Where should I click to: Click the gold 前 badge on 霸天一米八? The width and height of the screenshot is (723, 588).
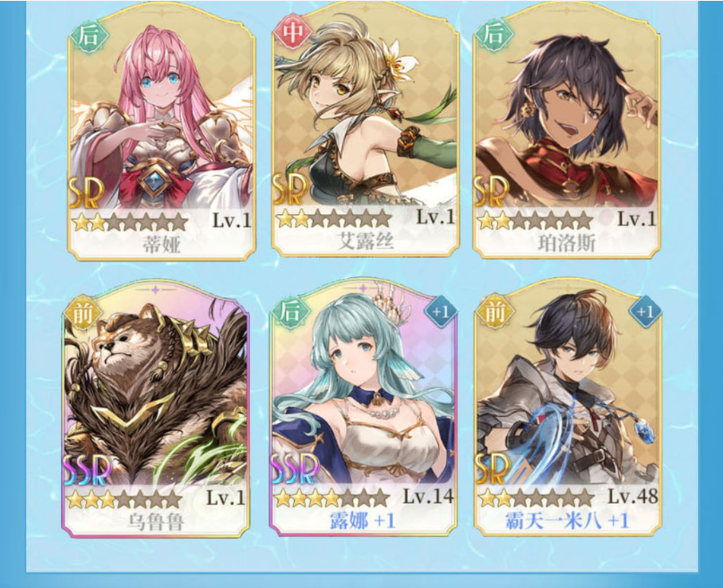coord(495,312)
